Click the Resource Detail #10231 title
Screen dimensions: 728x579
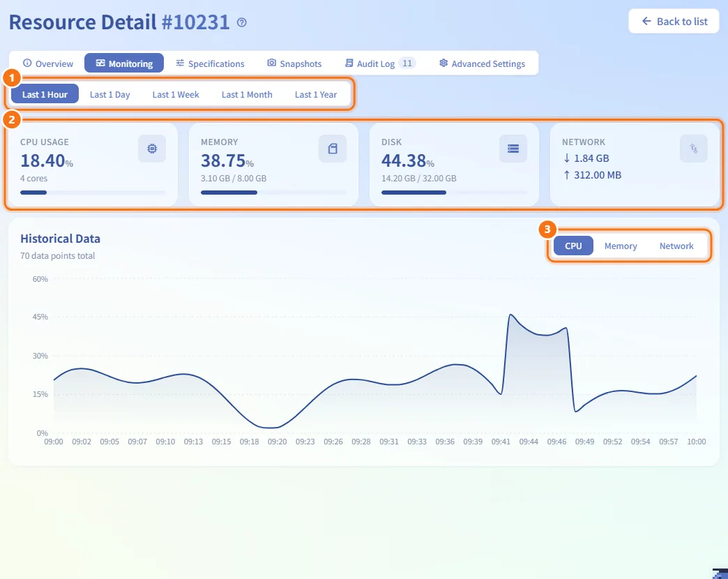click(119, 22)
